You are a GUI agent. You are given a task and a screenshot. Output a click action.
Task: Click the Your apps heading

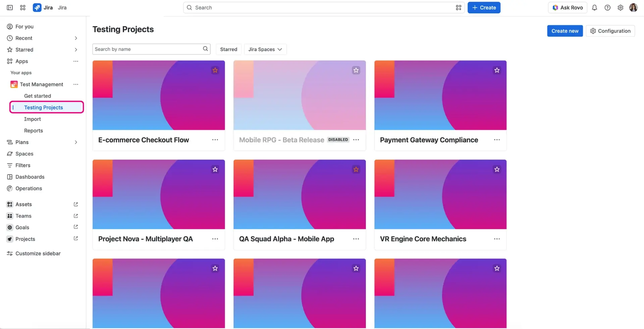[x=21, y=73]
